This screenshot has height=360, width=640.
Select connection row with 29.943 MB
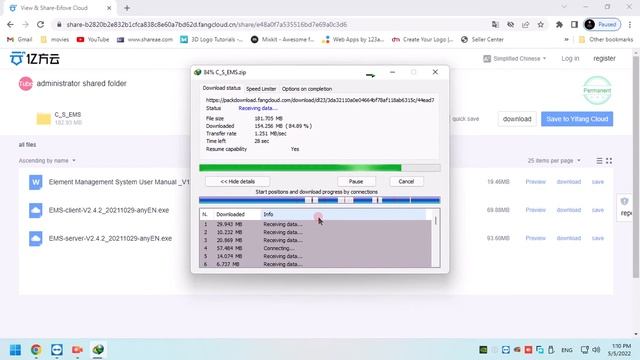pos(315,224)
